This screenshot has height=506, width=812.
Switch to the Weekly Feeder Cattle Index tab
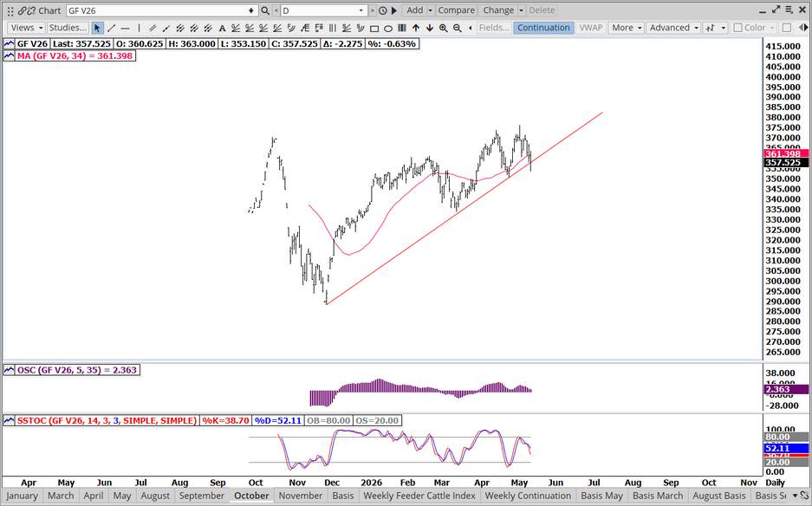click(x=419, y=496)
